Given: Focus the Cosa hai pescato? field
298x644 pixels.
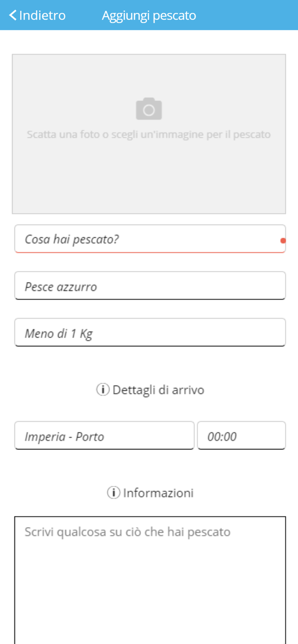Looking at the screenshot, I should coord(150,239).
